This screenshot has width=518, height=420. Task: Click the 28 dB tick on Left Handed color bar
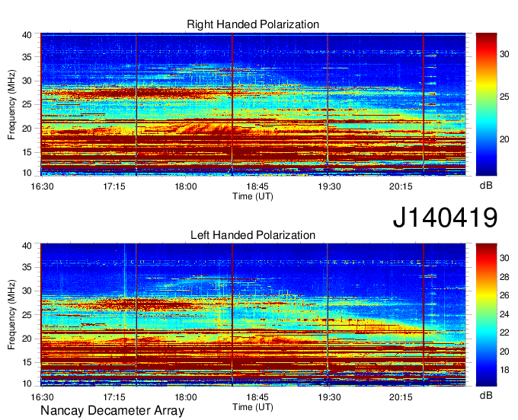pyautogui.click(x=504, y=277)
